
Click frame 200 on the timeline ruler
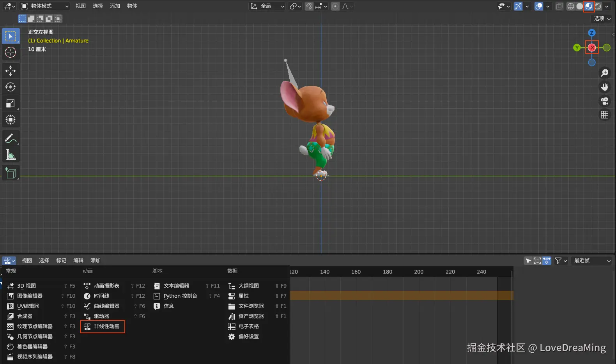tap(419, 272)
